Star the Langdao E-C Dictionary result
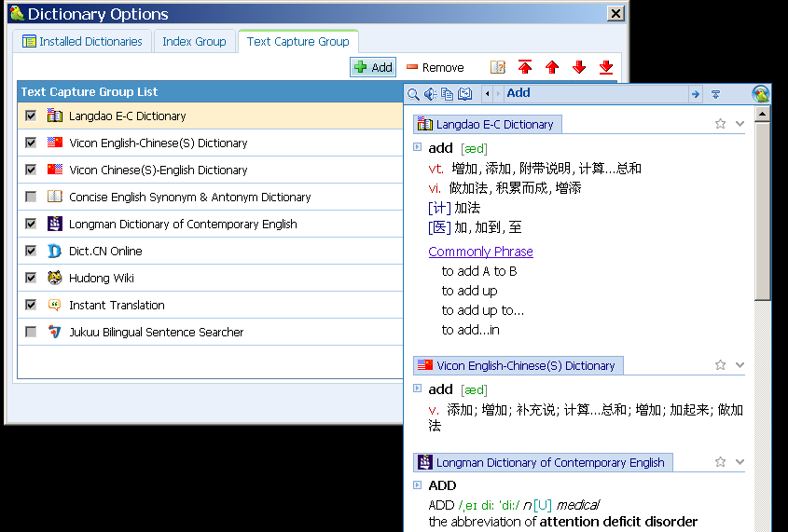Viewport: 788px width, 532px height. (720, 124)
